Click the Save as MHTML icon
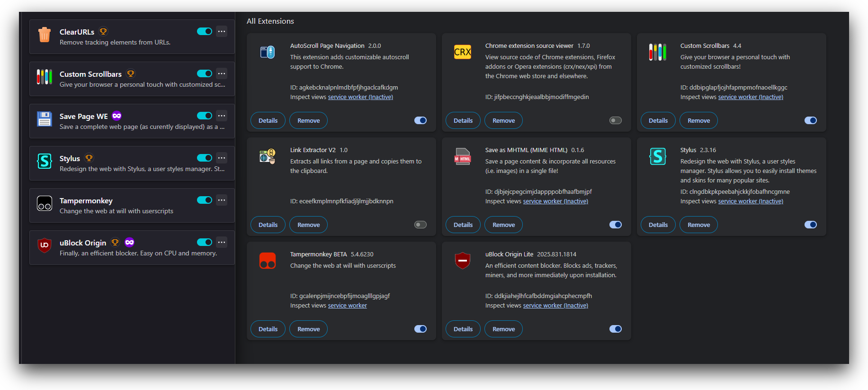Viewport: 868px width, 390px height. tap(463, 156)
